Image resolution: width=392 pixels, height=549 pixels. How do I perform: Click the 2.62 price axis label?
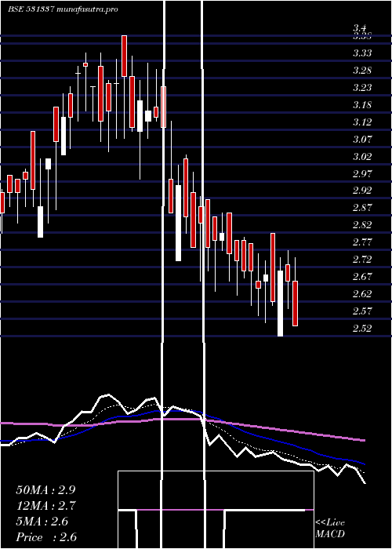coord(362,294)
